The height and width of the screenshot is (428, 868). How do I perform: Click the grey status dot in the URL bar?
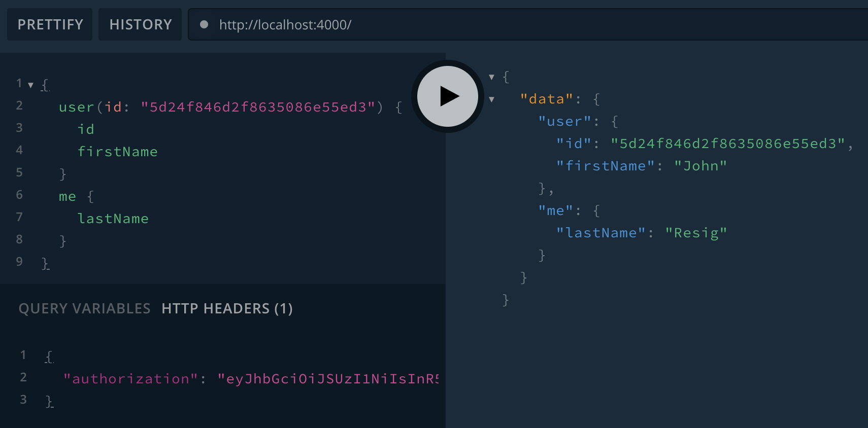pos(204,24)
